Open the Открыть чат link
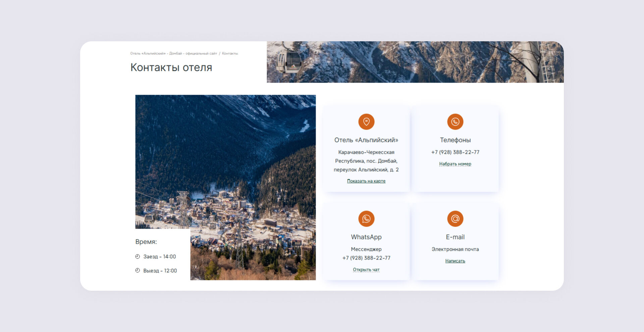Screen dimensions: 644x332 point(366,270)
